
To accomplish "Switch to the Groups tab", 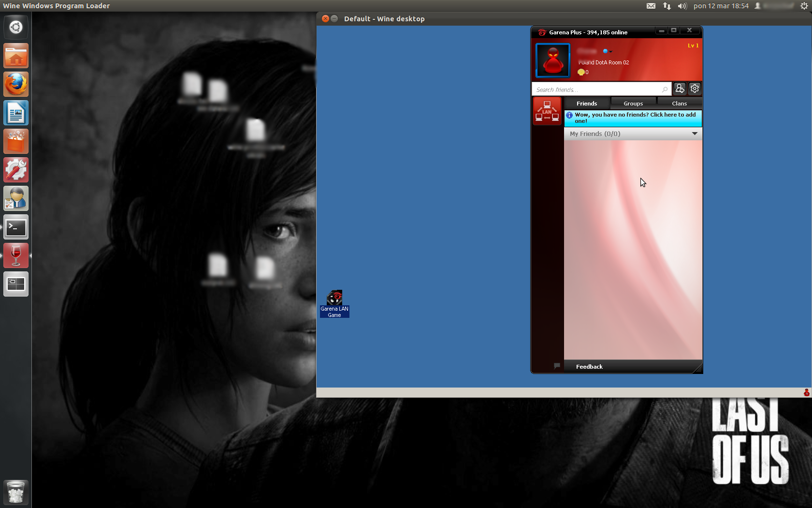I will [633, 104].
